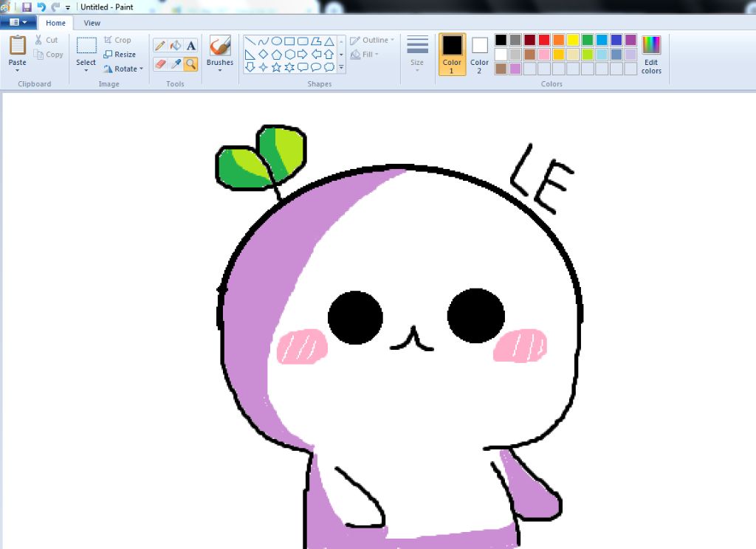Viewport: 756px width, 549px height.
Task: Move the shapes gallery down one row
Action: 341,55
